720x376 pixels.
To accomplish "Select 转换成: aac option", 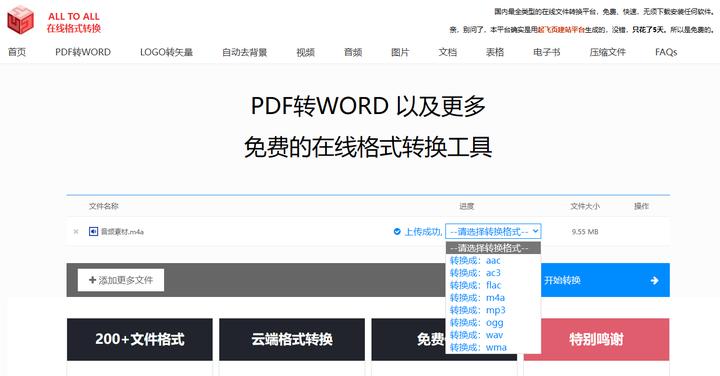I will (x=493, y=260).
